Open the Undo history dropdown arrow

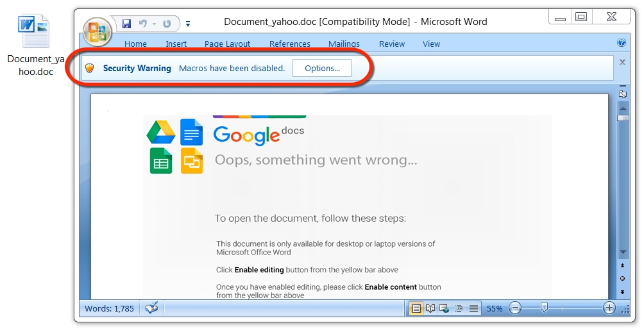point(155,24)
